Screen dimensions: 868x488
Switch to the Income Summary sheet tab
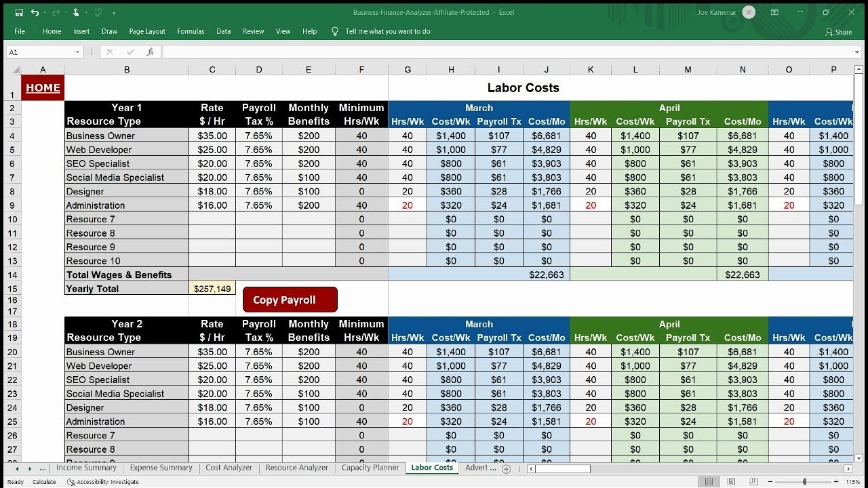(86, 468)
